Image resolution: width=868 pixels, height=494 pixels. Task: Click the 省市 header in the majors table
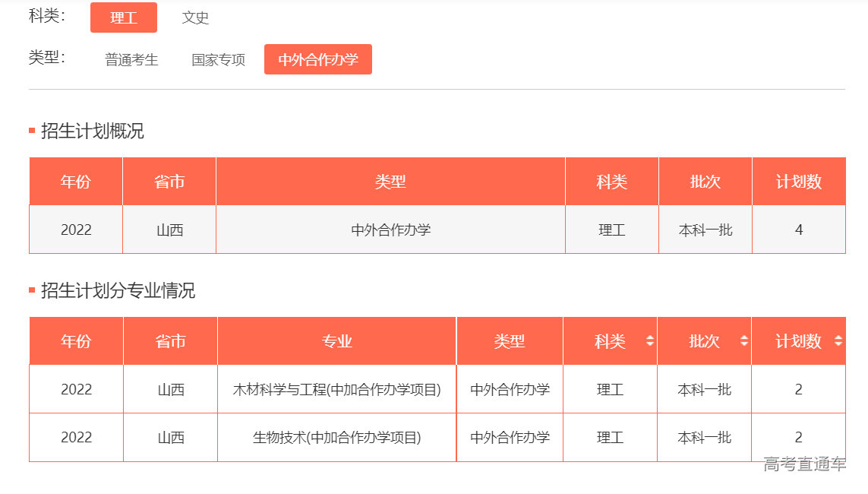tap(170, 341)
